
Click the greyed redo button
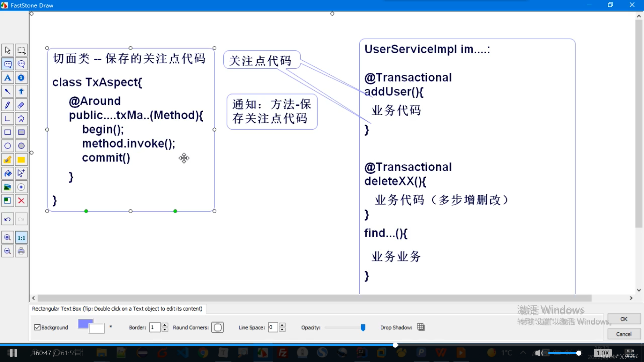coord(21,219)
